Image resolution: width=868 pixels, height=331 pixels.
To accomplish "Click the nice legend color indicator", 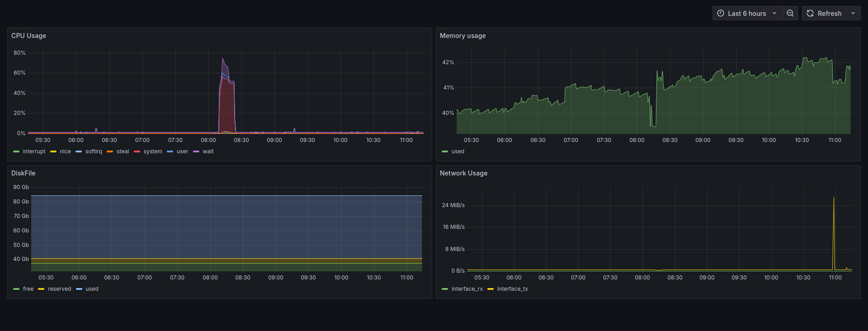I will [x=53, y=151].
